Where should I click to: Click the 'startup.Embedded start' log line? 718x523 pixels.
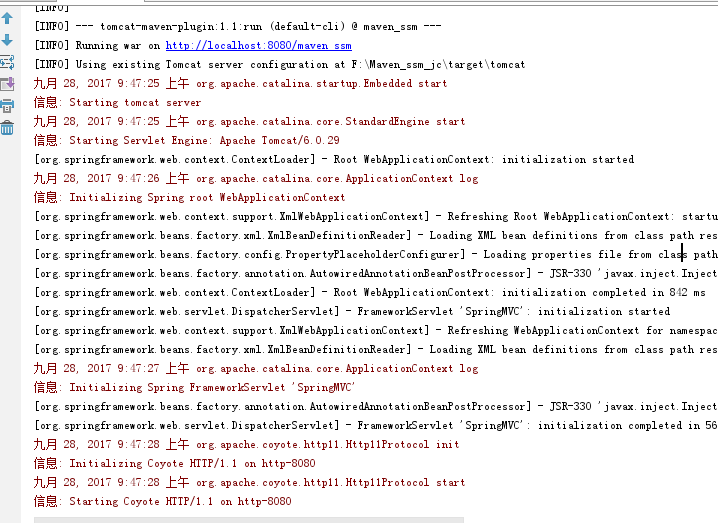[240, 83]
